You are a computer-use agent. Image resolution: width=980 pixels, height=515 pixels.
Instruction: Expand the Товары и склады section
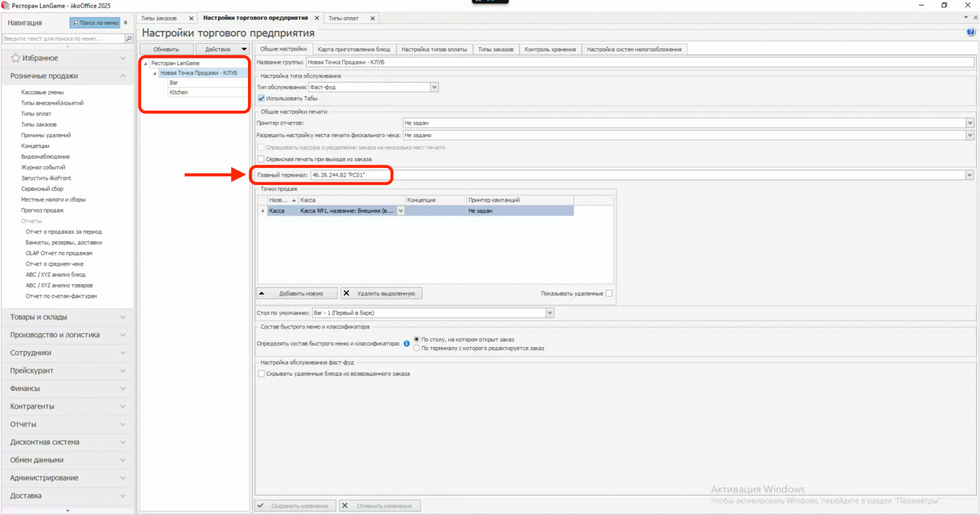(x=67, y=317)
